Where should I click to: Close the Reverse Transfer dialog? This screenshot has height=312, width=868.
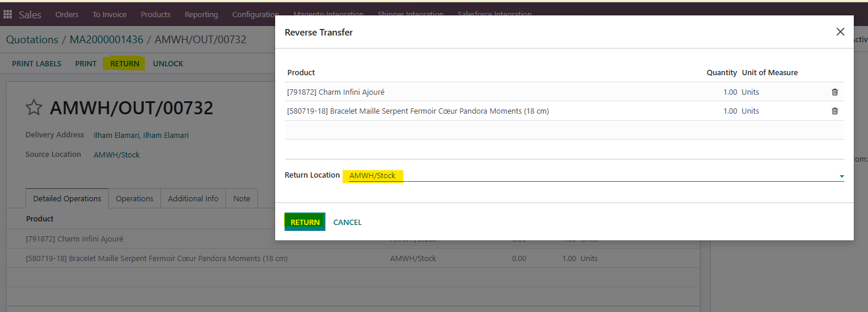tap(840, 32)
